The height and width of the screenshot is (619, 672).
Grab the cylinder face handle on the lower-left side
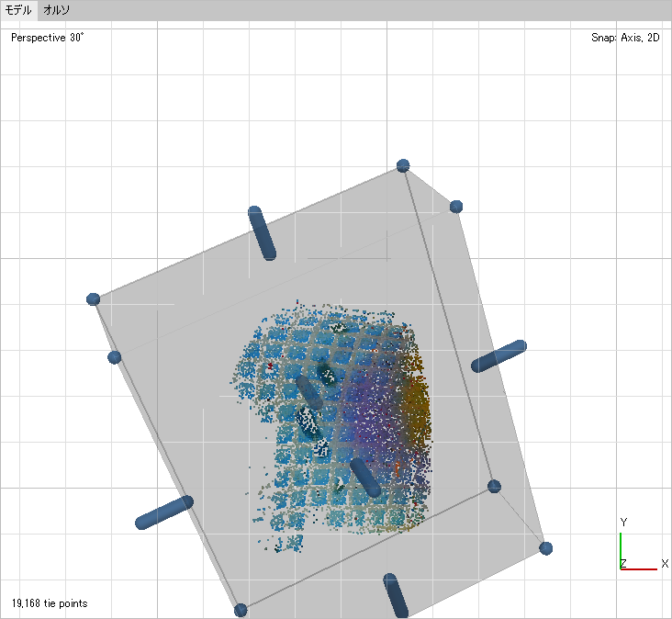[x=164, y=512]
